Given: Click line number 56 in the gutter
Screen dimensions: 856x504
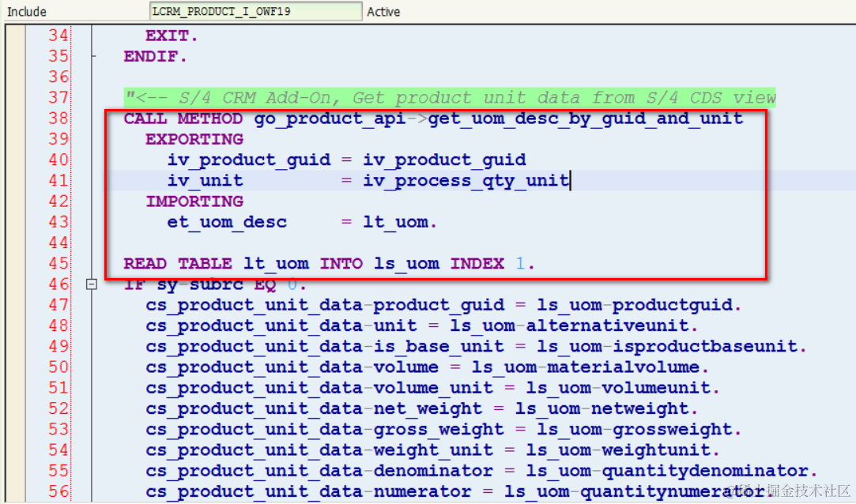Looking at the screenshot, I should coord(58,491).
